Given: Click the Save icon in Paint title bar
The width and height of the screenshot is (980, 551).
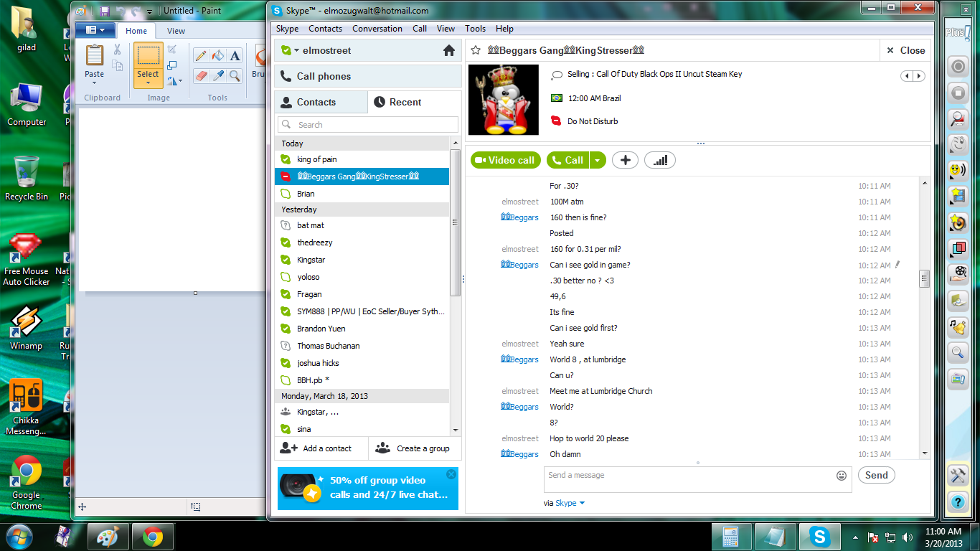Looking at the screenshot, I should [x=105, y=11].
